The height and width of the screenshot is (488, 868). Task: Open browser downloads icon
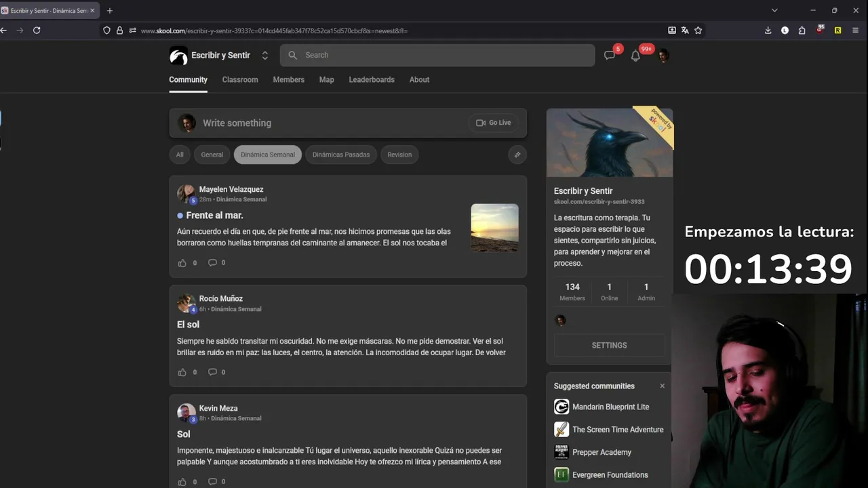click(x=768, y=30)
